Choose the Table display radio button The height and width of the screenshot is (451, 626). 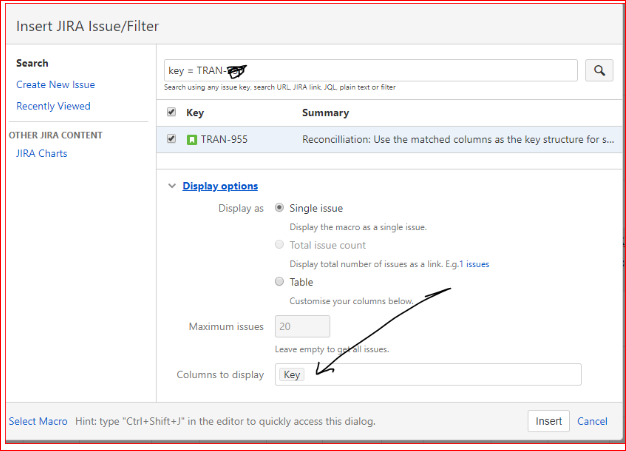click(x=279, y=282)
